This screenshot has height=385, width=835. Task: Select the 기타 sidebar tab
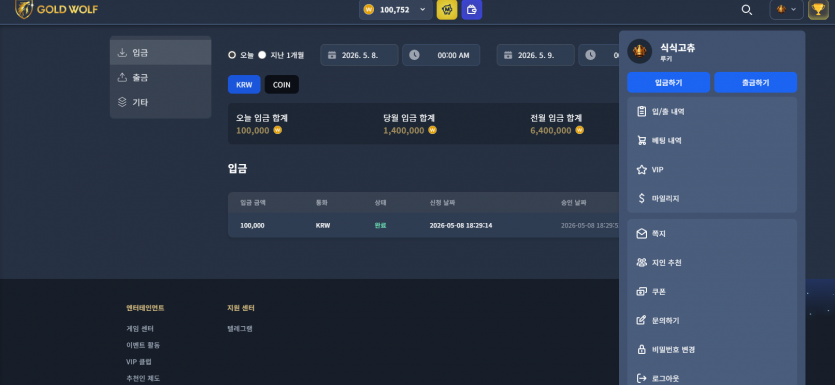click(x=160, y=102)
